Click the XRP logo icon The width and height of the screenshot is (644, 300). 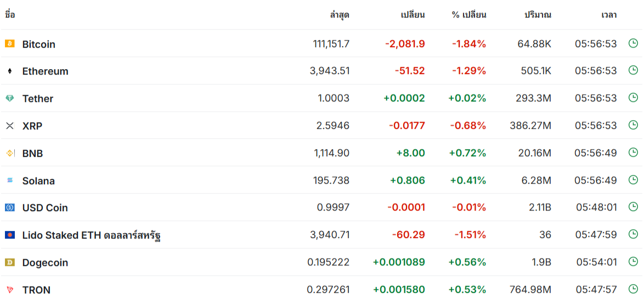[x=9, y=126]
